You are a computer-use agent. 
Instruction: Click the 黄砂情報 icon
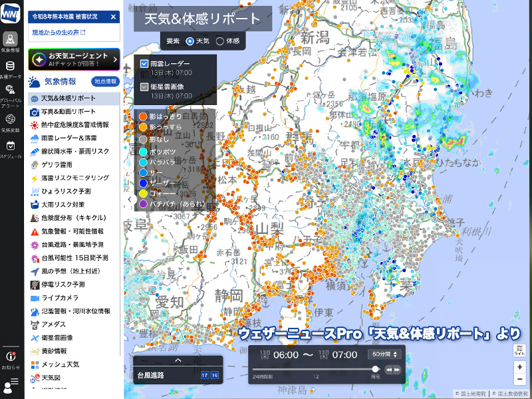(35, 352)
